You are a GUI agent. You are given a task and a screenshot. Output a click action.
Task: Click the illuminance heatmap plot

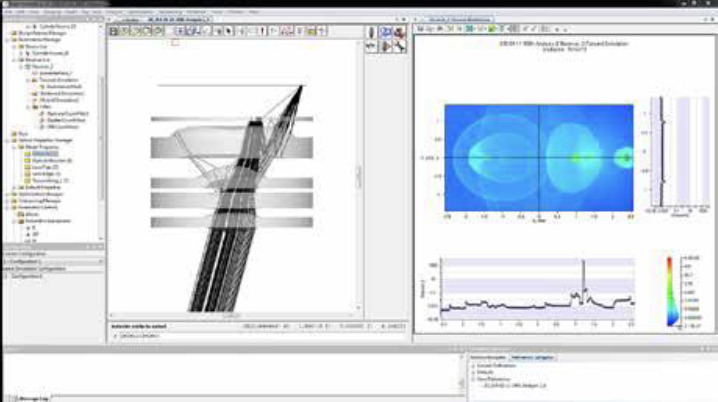pyautogui.click(x=535, y=160)
